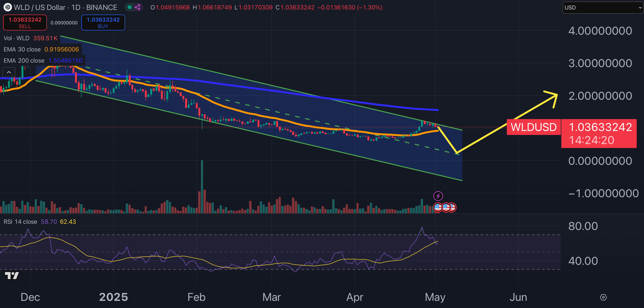Click the volume value 359.51K

[x=45, y=38]
